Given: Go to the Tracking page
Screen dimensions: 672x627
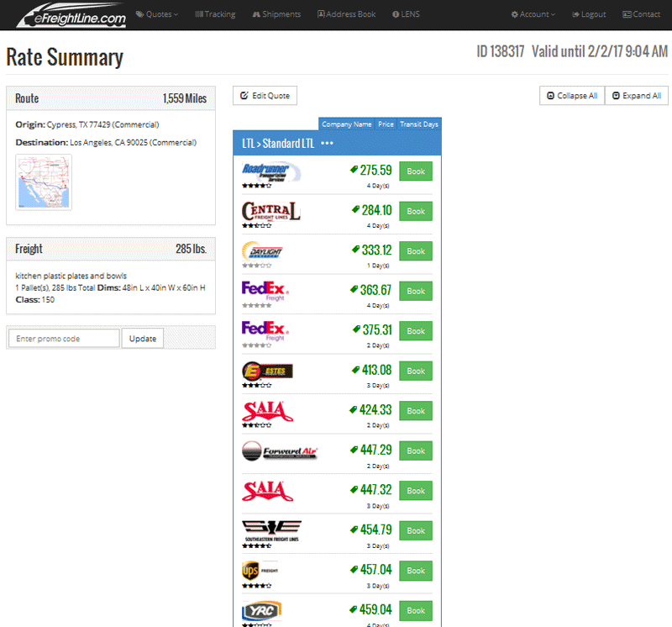Looking at the screenshot, I should coord(215,14).
